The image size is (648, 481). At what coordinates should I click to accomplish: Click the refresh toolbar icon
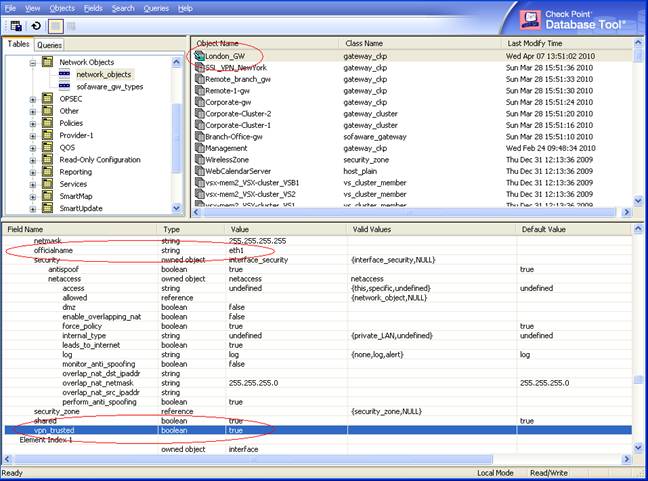[x=36, y=26]
